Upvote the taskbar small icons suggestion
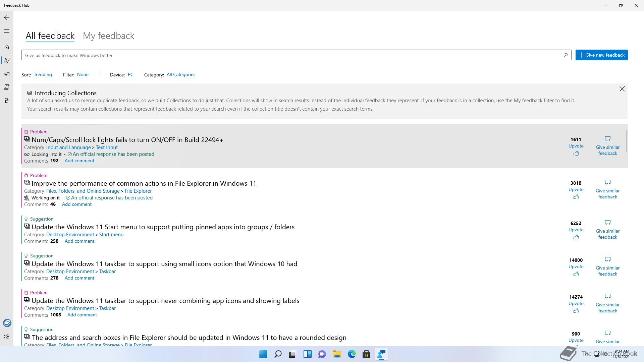Image resolution: width=644 pixels, height=362 pixels. pos(576,270)
